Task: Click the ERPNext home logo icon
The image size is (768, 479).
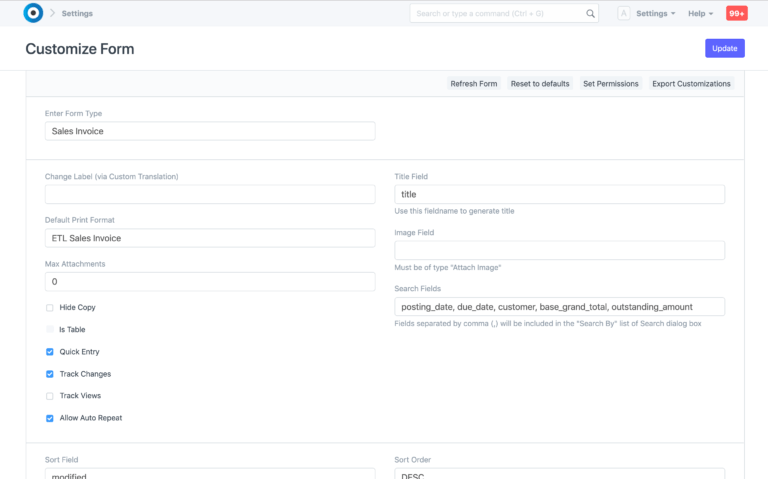Action: pos(32,13)
